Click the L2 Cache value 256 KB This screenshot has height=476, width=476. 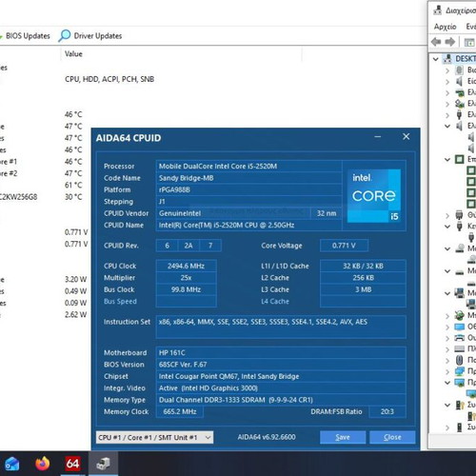pyautogui.click(x=363, y=278)
